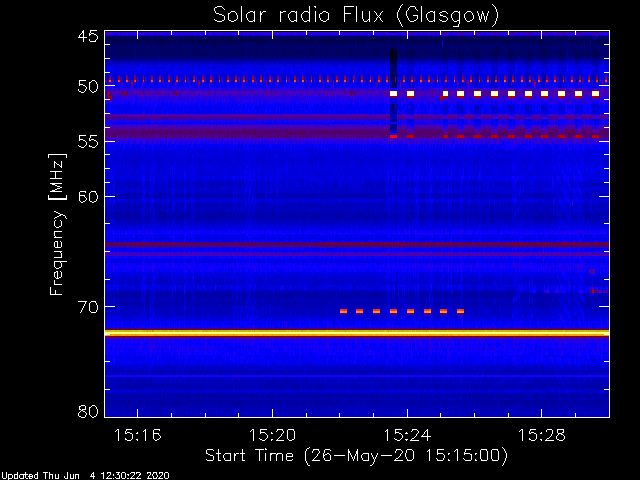Image resolution: width=640 pixels, height=480 pixels.
Task: Click the 70 frequency tick label
Action: (x=88, y=307)
